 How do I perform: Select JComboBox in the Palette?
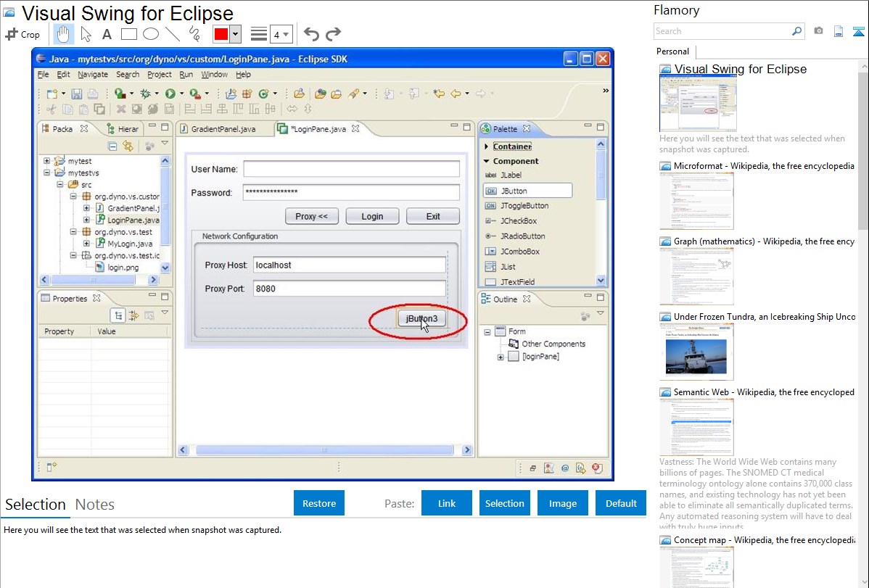coord(512,251)
